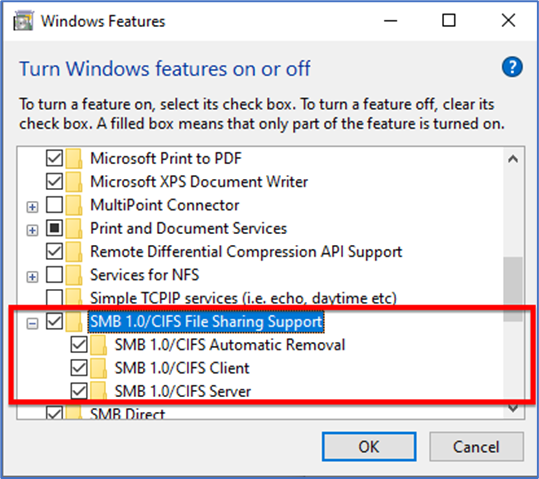539x479 pixels.
Task: Uncheck the SMB 1.0/CIFS Automatic Removal checkbox
Action: [x=79, y=345]
